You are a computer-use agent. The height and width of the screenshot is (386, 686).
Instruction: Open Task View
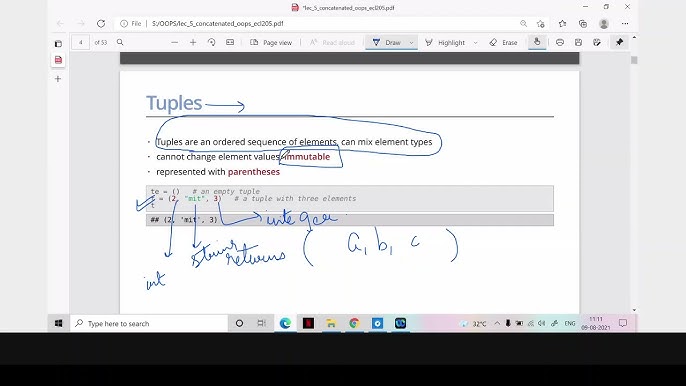262,323
